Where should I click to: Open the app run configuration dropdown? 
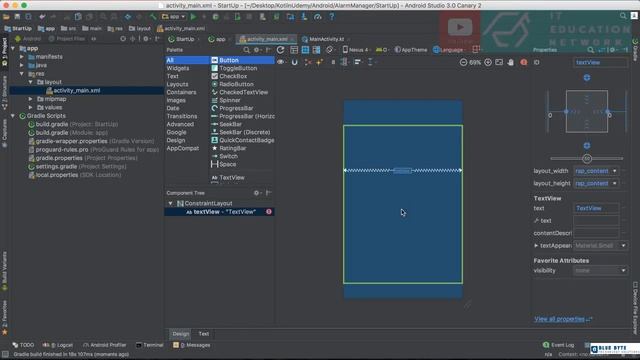pyautogui.click(x=174, y=17)
